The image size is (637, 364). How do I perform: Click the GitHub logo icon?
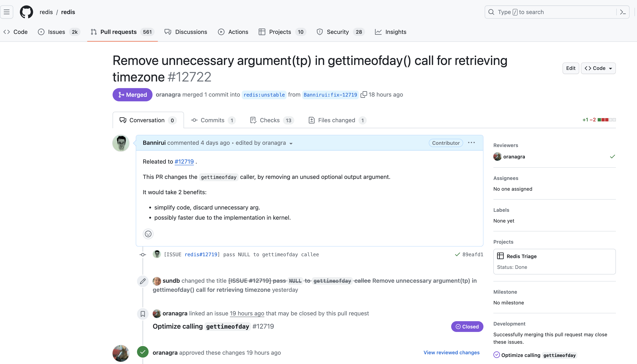(26, 12)
